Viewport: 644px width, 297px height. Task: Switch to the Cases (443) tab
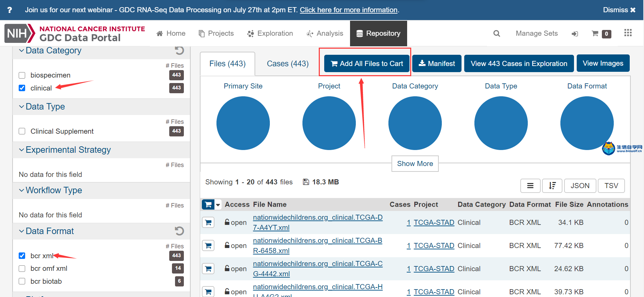(x=288, y=64)
